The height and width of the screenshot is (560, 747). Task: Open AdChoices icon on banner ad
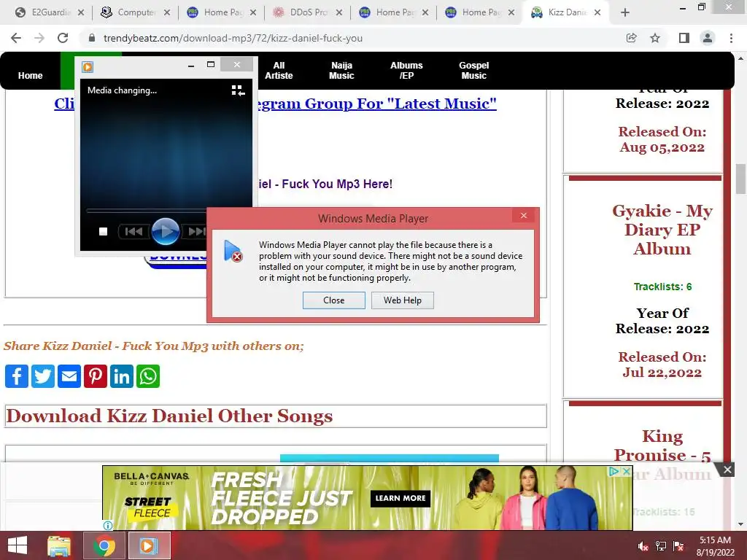(x=614, y=472)
